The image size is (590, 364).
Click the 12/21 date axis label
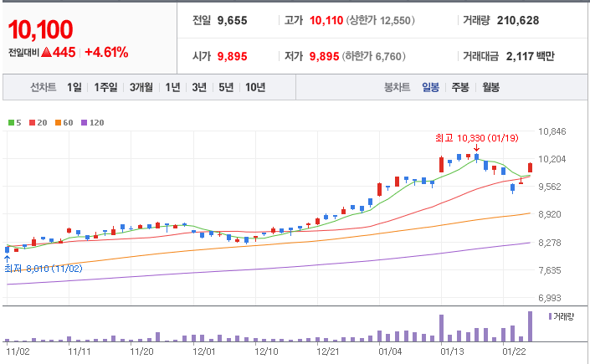[x=328, y=351]
